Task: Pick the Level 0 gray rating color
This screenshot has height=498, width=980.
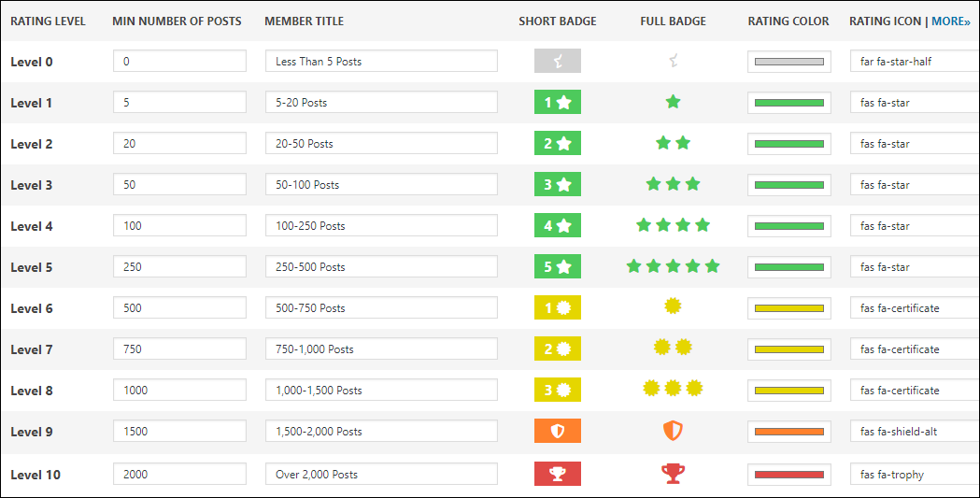Action: tap(788, 62)
